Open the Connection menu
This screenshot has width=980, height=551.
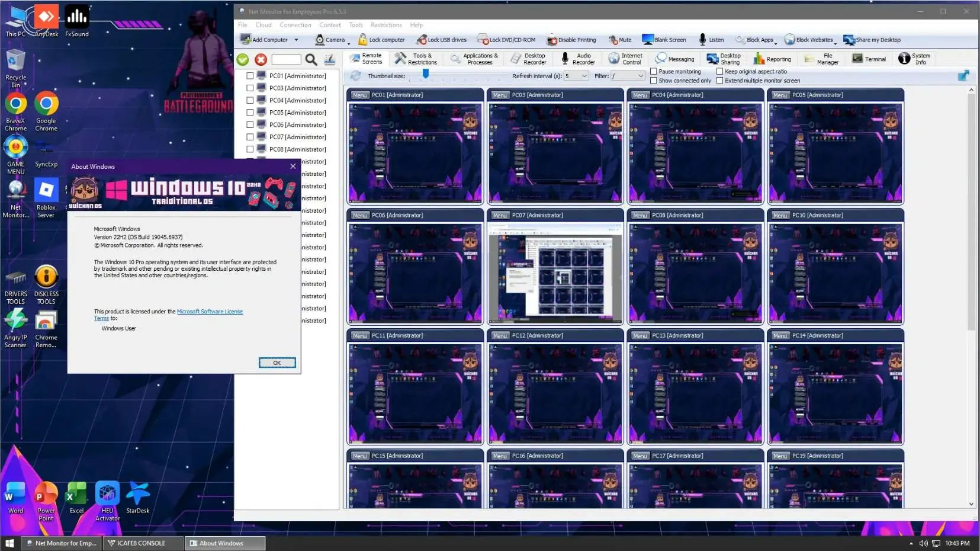pyautogui.click(x=295, y=25)
